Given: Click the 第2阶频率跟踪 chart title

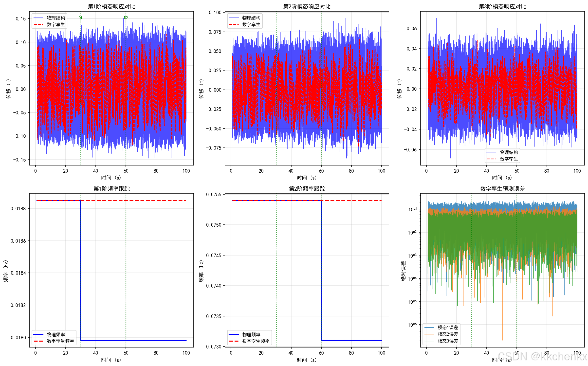Looking at the screenshot, I should (x=307, y=189).
